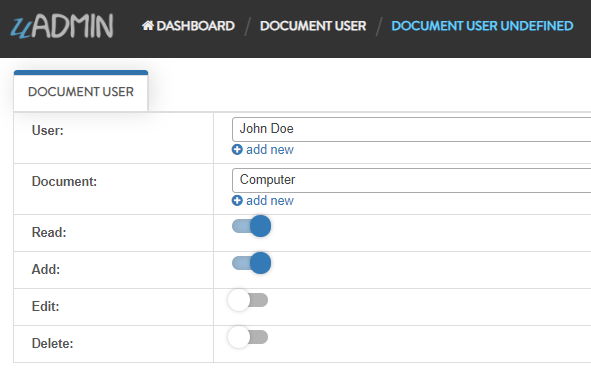This screenshot has width=591, height=370.
Task: Open the User dropdown showing John Doe
Action: (x=412, y=129)
